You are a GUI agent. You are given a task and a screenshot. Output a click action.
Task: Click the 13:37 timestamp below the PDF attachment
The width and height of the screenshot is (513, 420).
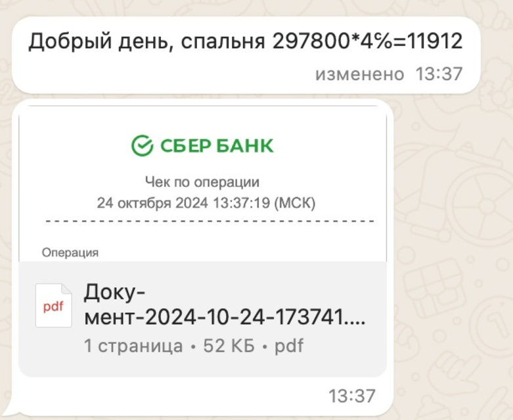[x=351, y=396]
